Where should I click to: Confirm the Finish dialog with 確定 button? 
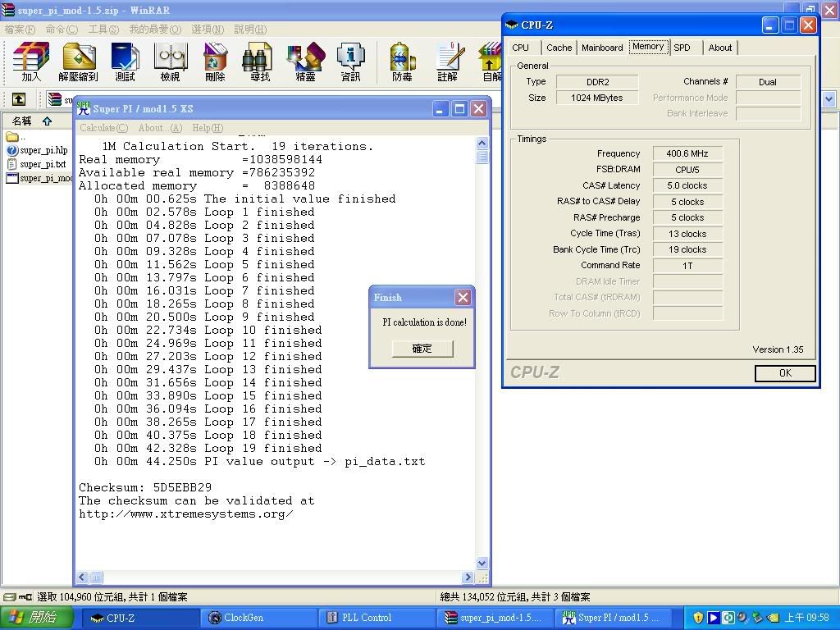tap(422, 349)
